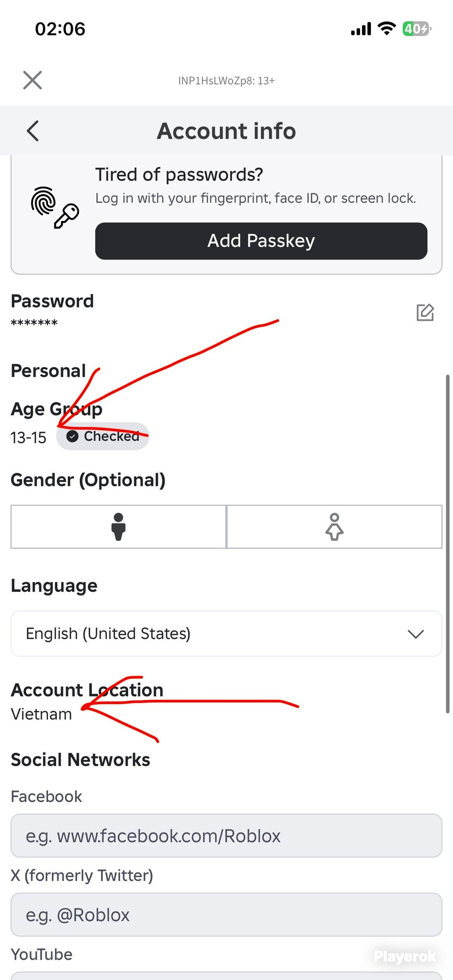Tap the Checked age verification badge

(103, 436)
